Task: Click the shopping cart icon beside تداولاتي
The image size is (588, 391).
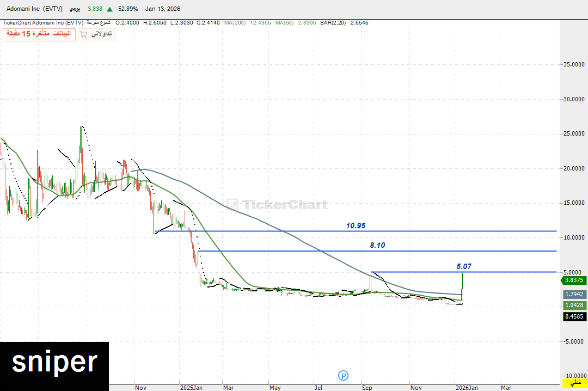Action: click(83, 34)
